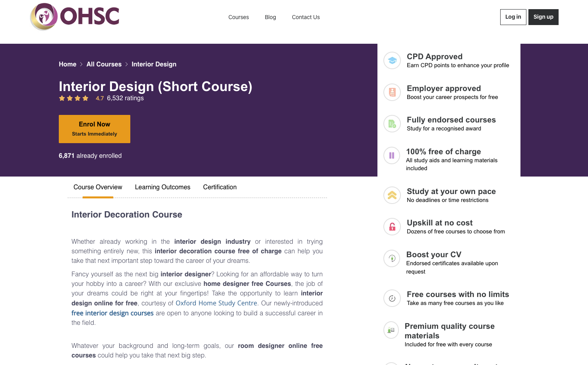
Task: Click the 100% free of charge icon
Action: (x=392, y=155)
